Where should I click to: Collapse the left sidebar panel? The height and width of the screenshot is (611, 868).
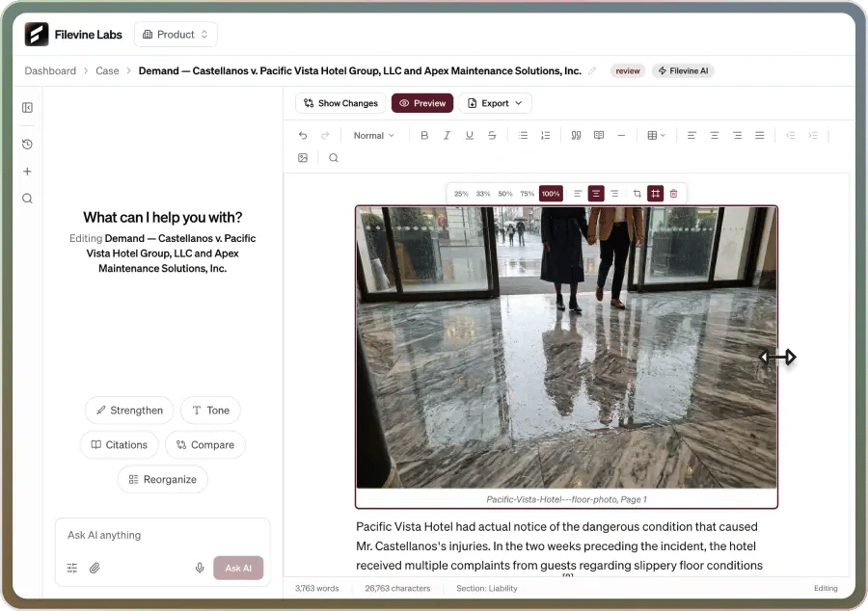[27, 107]
